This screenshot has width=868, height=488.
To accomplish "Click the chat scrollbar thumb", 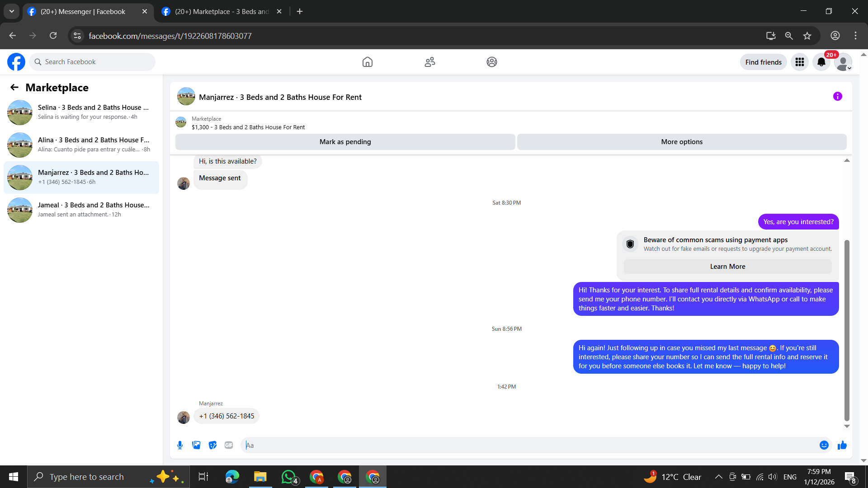I will [847, 330].
